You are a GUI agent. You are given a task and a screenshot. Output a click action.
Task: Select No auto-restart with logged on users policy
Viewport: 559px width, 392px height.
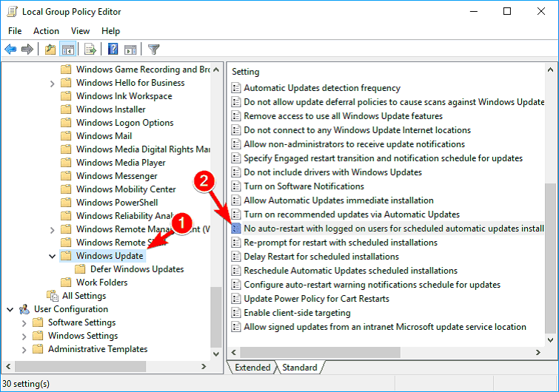click(392, 229)
